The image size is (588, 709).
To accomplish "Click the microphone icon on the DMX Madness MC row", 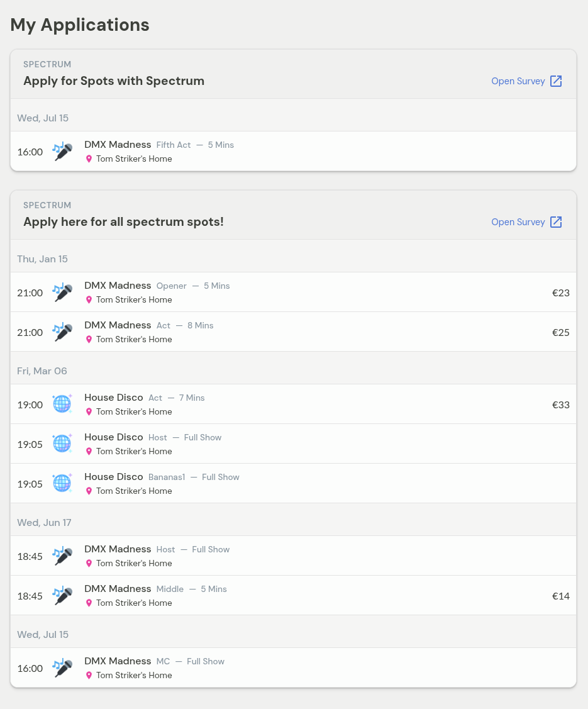I will [62, 667].
